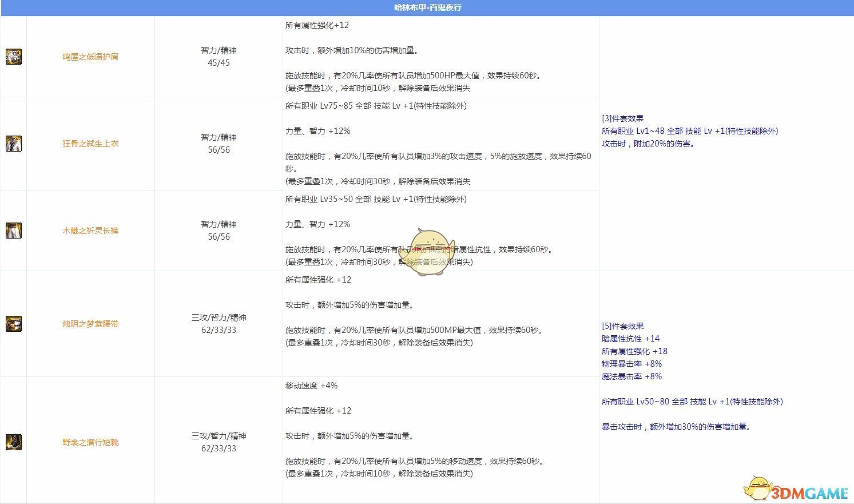Click the [3]件套效果 set bonus text
This screenshot has width=854, height=504.
click(x=624, y=118)
